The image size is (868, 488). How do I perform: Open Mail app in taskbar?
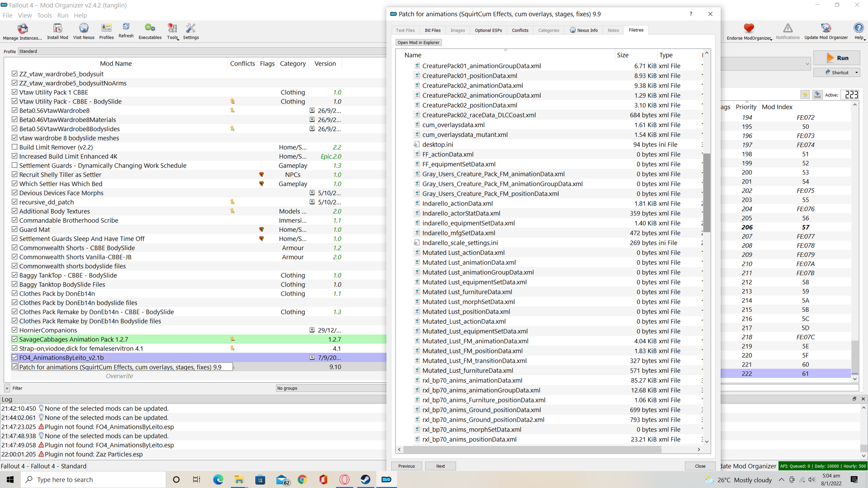[x=282, y=479]
